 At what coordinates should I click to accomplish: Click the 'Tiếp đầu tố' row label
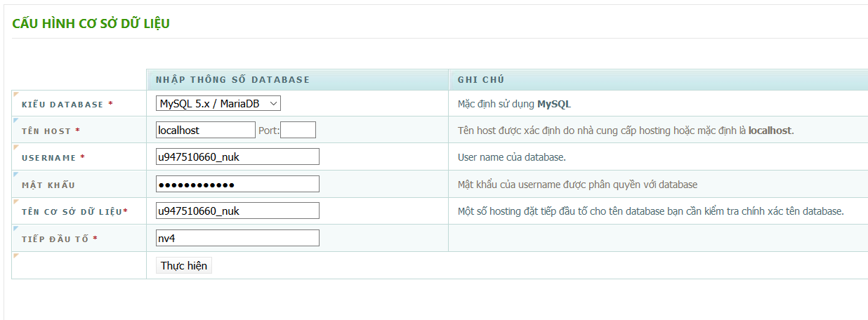(60, 239)
